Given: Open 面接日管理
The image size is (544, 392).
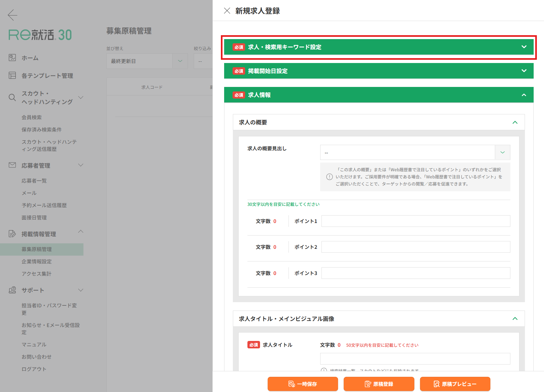Looking at the screenshot, I should (x=34, y=217).
